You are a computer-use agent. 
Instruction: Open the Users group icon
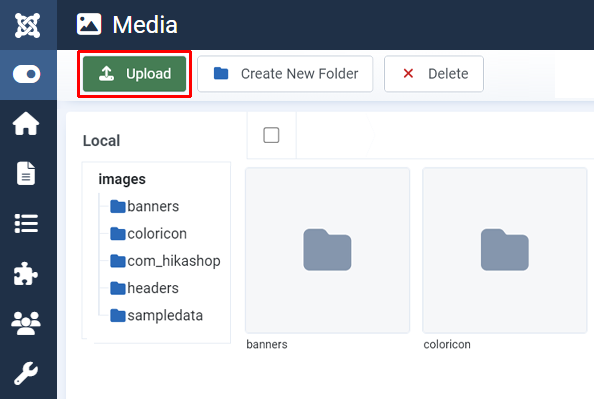pos(26,323)
